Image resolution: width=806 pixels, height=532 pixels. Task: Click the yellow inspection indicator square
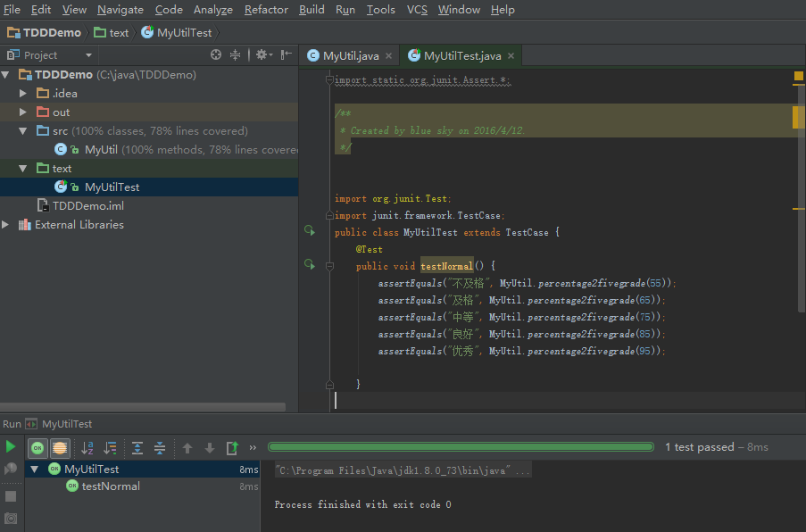[798, 76]
